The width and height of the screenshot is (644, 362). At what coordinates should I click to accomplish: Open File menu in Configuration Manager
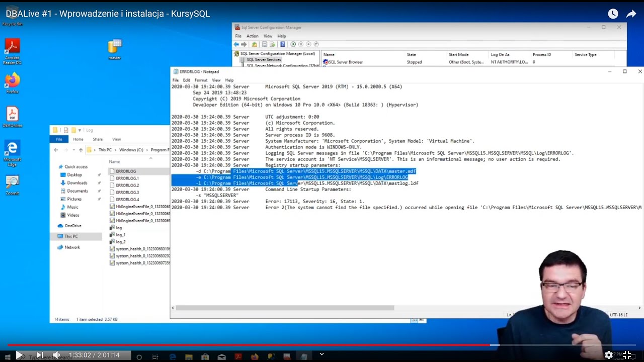tap(238, 36)
